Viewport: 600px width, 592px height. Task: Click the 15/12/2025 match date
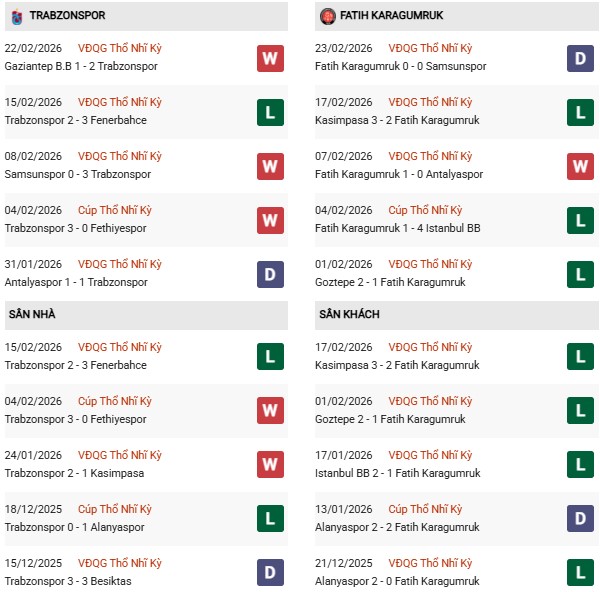(x=33, y=563)
